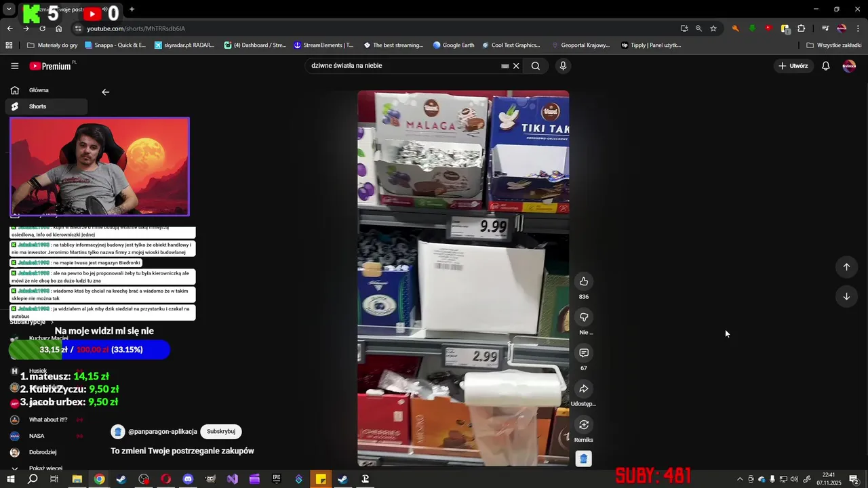The width and height of the screenshot is (868, 488).
Task: Open the @panparagon-aplikacja channel name
Action: coord(163,432)
